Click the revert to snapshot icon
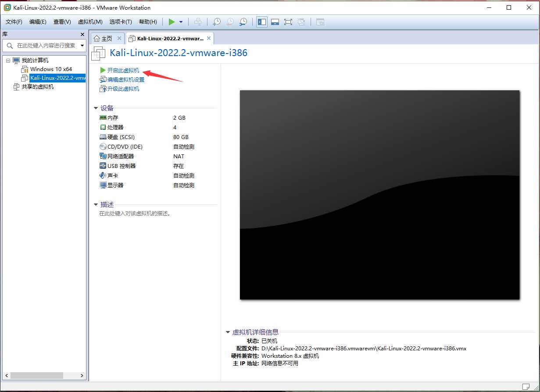Image resolution: width=540 pixels, height=392 pixels. pos(230,22)
